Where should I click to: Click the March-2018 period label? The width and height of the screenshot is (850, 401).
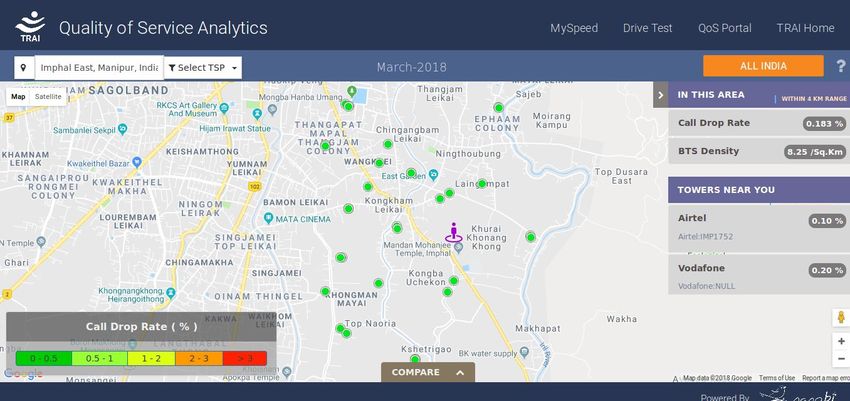tap(411, 67)
